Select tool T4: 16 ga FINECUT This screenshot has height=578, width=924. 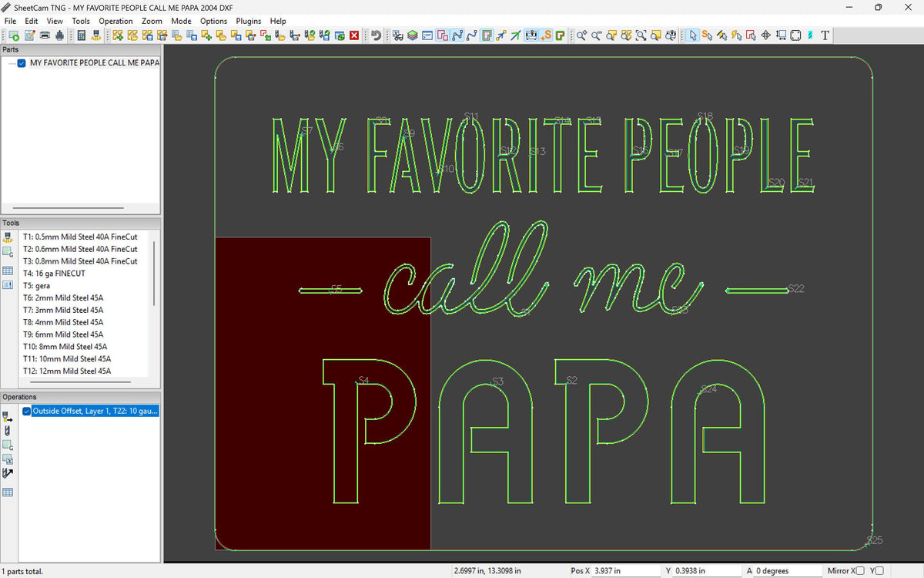(x=54, y=274)
